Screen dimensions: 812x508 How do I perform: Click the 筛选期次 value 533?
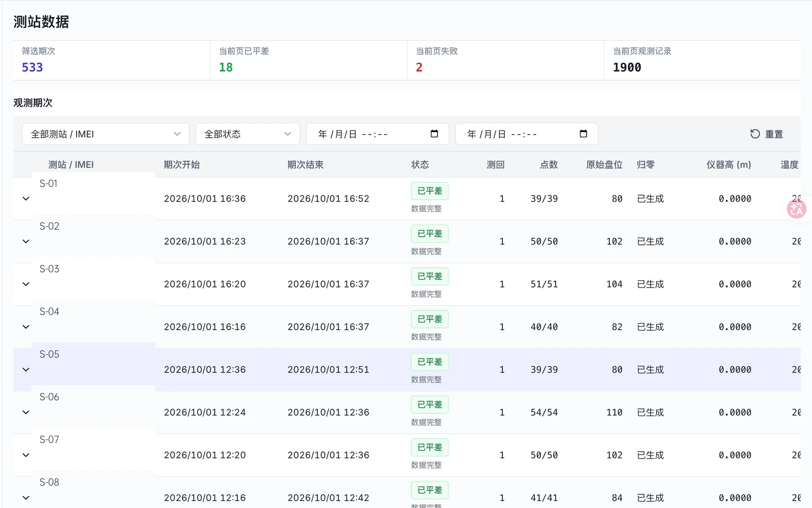pos(32,67)
